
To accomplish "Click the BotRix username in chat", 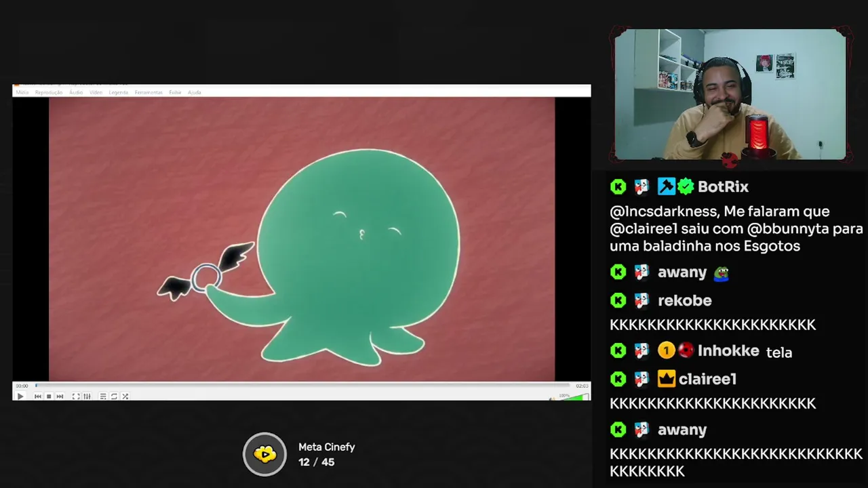I will click(723, 186).
